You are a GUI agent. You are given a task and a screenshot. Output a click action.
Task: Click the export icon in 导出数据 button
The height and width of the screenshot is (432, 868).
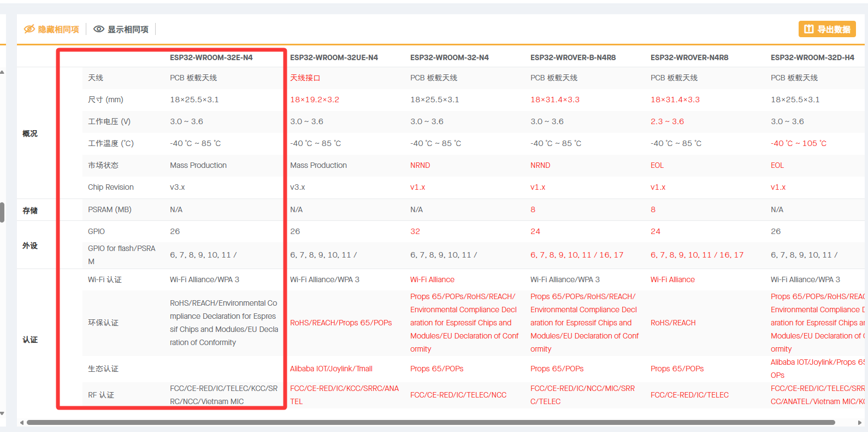(808, 29)
